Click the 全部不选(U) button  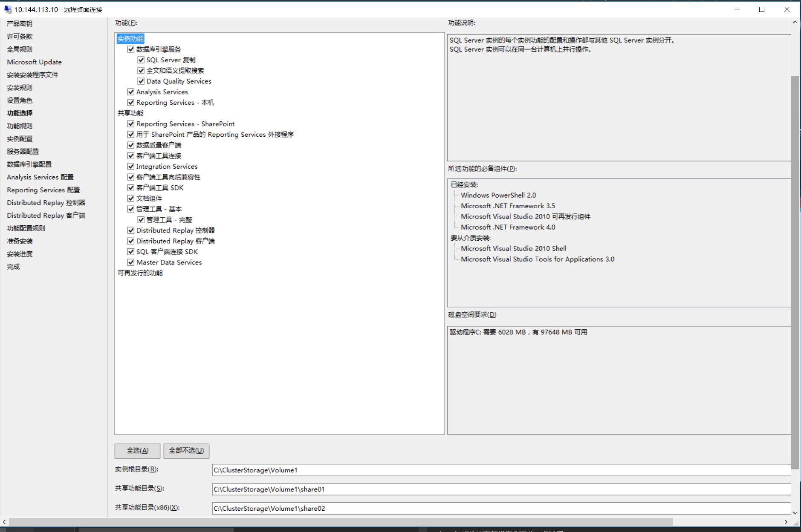[186, 451]
